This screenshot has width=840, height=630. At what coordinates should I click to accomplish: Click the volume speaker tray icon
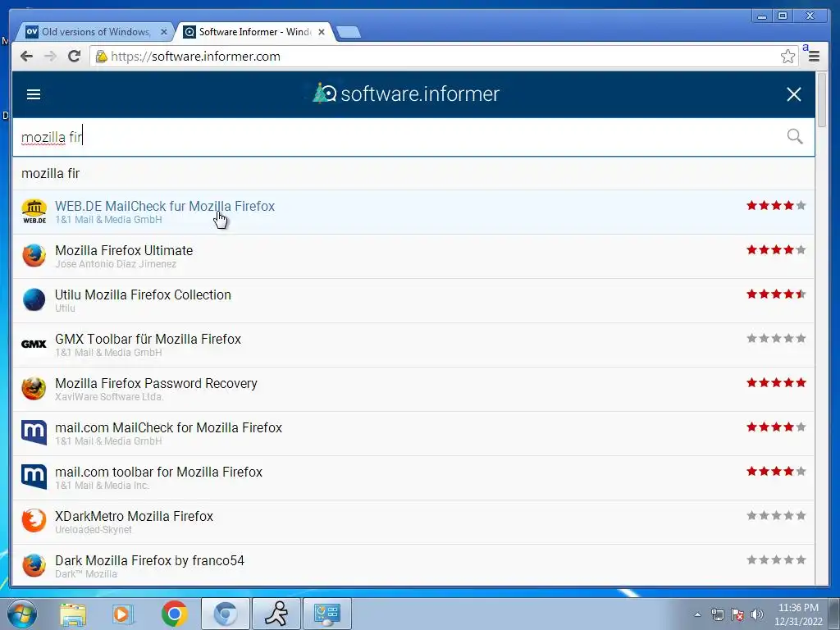(x=756, y=614)
